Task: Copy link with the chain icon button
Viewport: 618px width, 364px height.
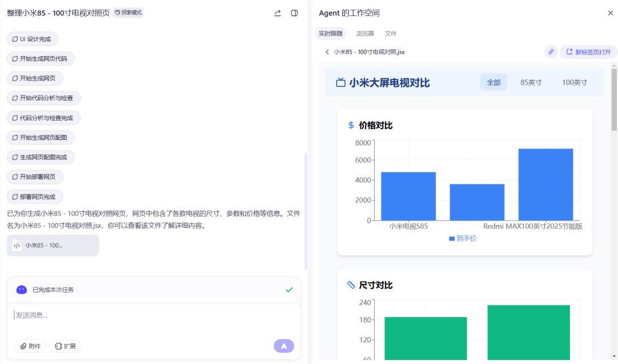Action: [x=551, y=52]
